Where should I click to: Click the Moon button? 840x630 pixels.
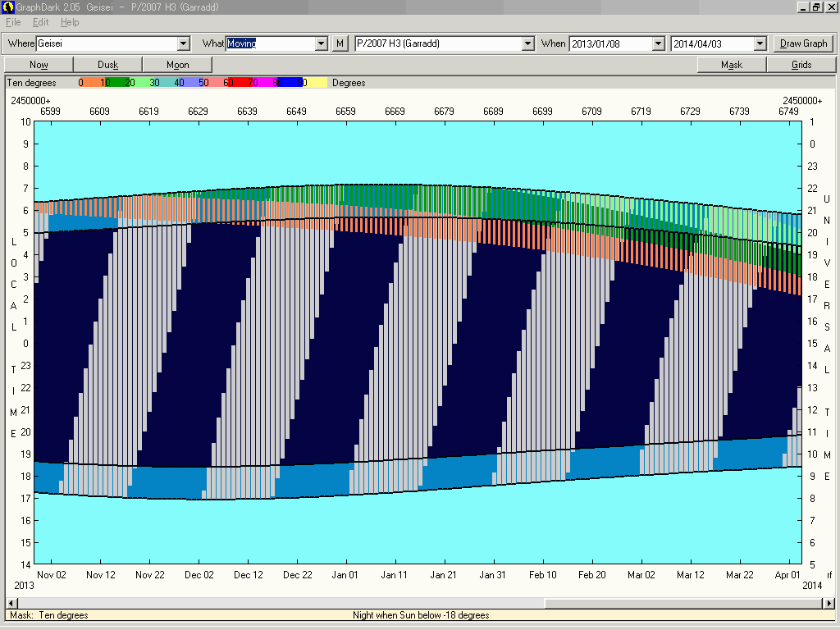(177, 64)
